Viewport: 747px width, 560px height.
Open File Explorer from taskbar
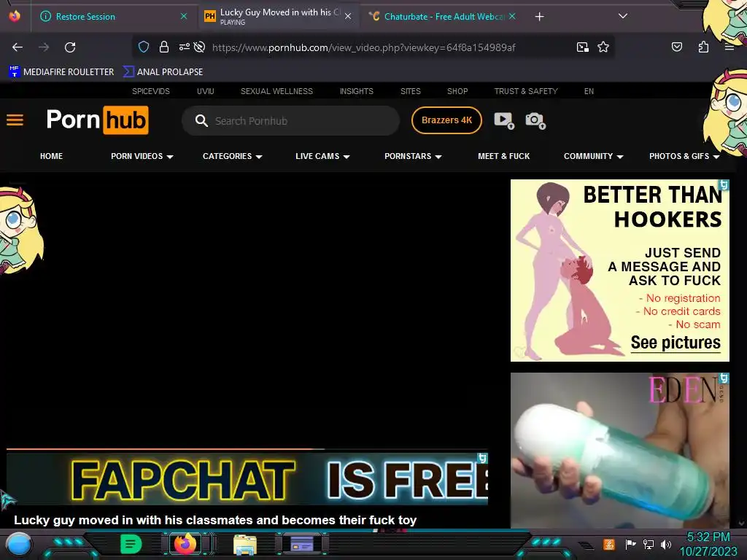point(245,545)
